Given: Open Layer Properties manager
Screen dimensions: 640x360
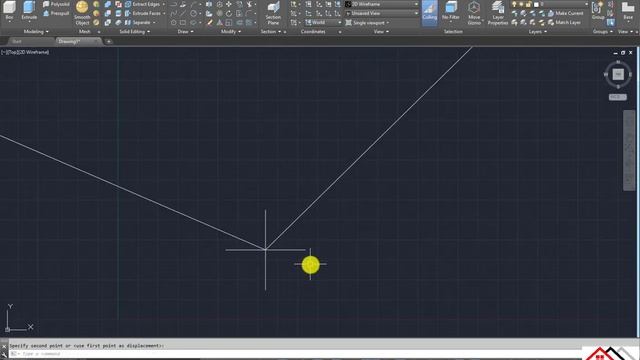Looking at the screenshot, I should pyautogui.click(x=498, y=13).
